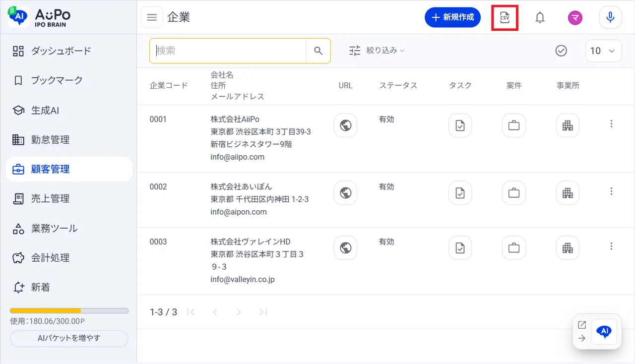Open briefcase 案件 icon for 株式会社AiiPo
This screenshot has width=635, height=364.
[514, 125]
